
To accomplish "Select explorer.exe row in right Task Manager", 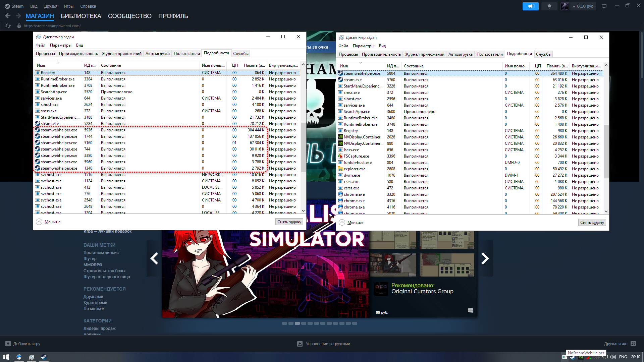I will click(470, 169).
